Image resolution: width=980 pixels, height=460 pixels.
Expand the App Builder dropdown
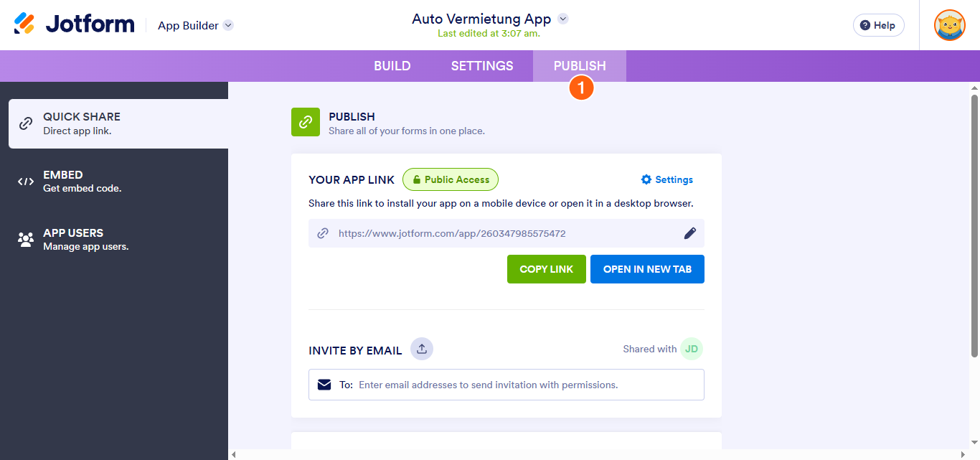click(x=228, y=25)
